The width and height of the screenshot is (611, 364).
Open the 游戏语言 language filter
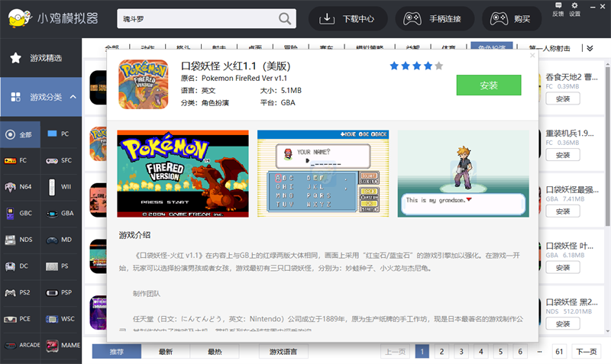tap(283, 352)
